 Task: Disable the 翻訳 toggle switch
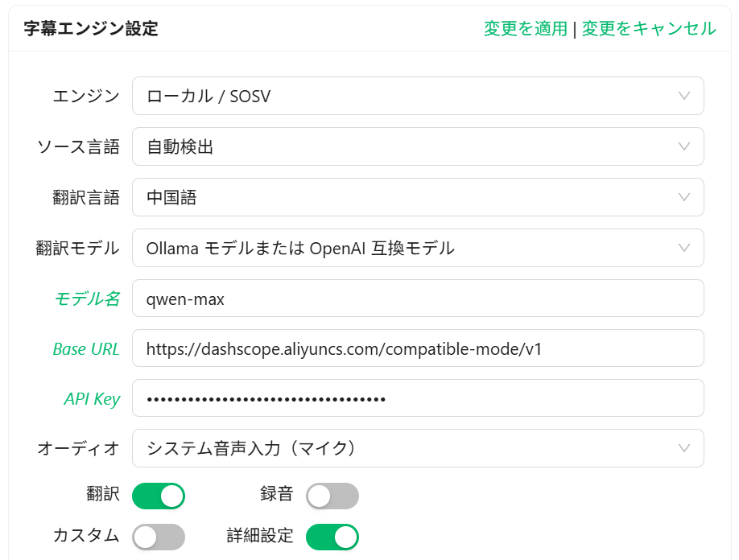click(159, 496)
